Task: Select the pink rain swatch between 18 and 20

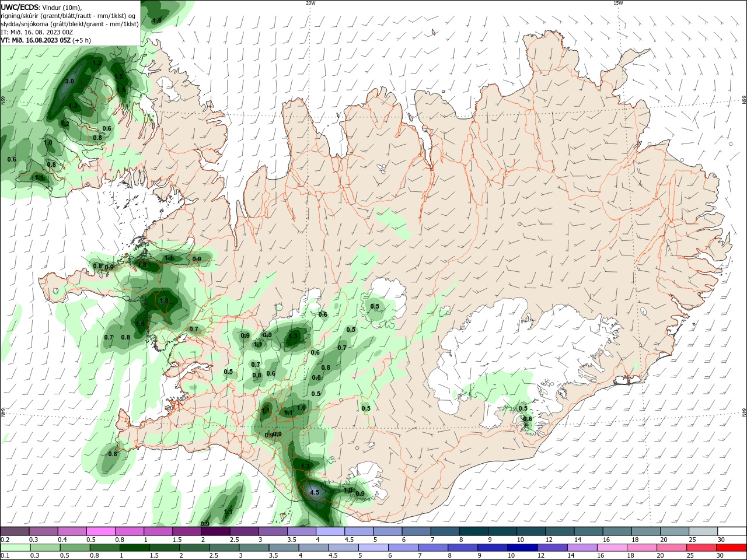Action: (x=643, y=548)
